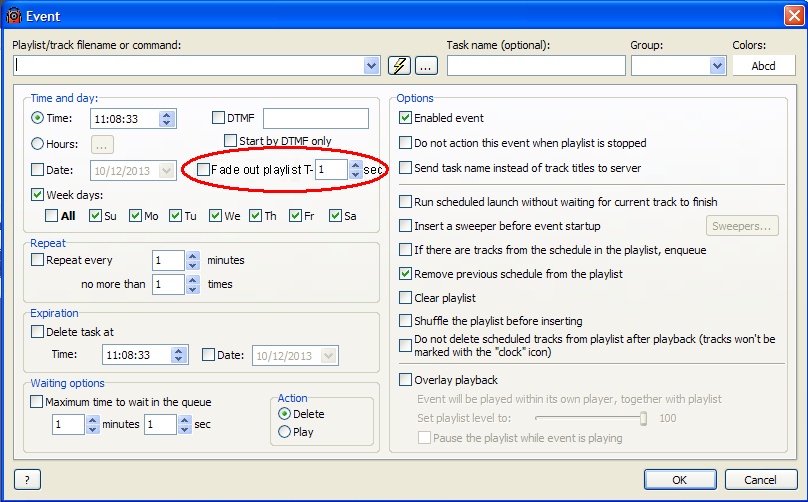Image resolution: width=808 pixels, height=502 pixels.
Task: Uncheck the Th day checkbox
Action: [x=256, y=215]
